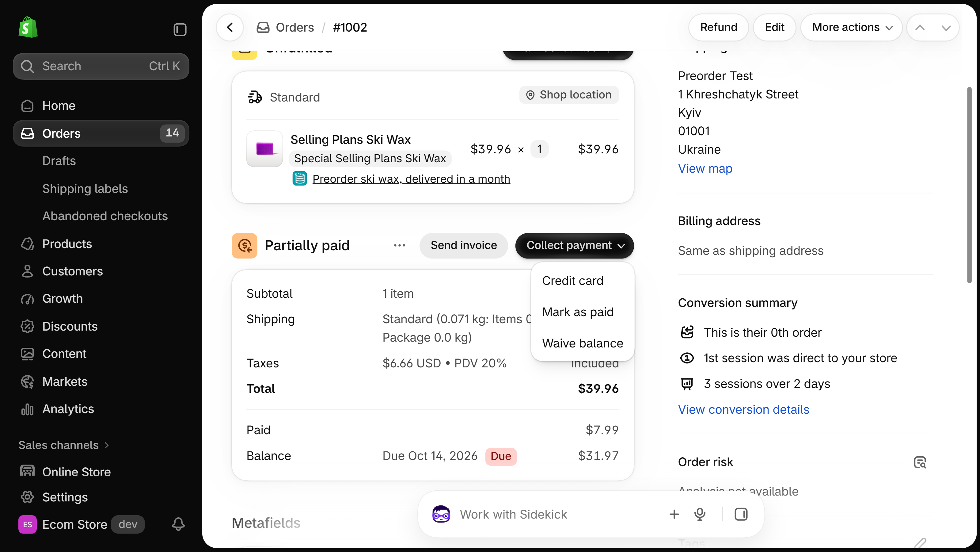980x552 pixels.
Task: Click the Edit button
Action: (775, 27)
